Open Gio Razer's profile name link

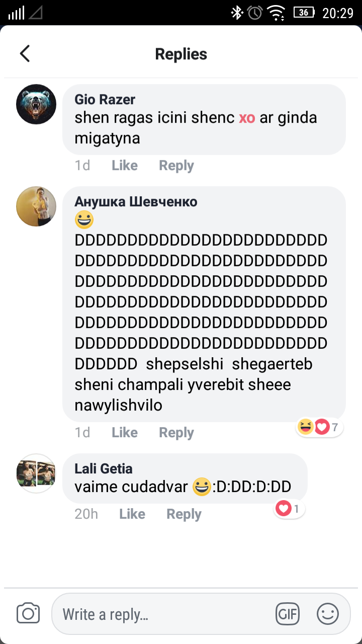point(105,100)
